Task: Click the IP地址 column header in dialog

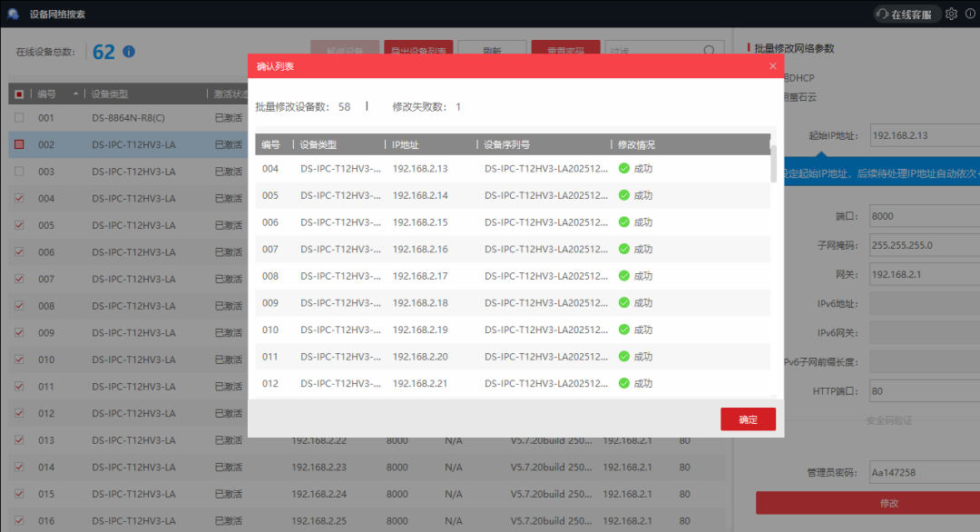Action: click(406, 144)
